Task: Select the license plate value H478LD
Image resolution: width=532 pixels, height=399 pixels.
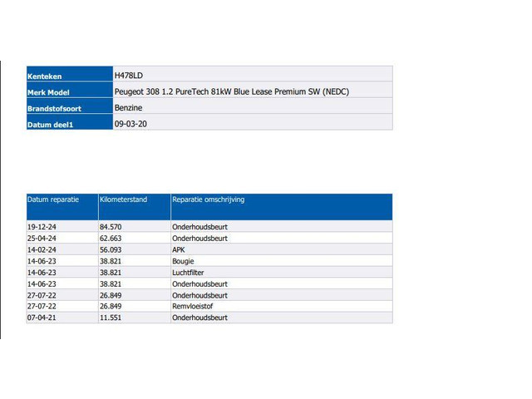Action: coord(129,75)
